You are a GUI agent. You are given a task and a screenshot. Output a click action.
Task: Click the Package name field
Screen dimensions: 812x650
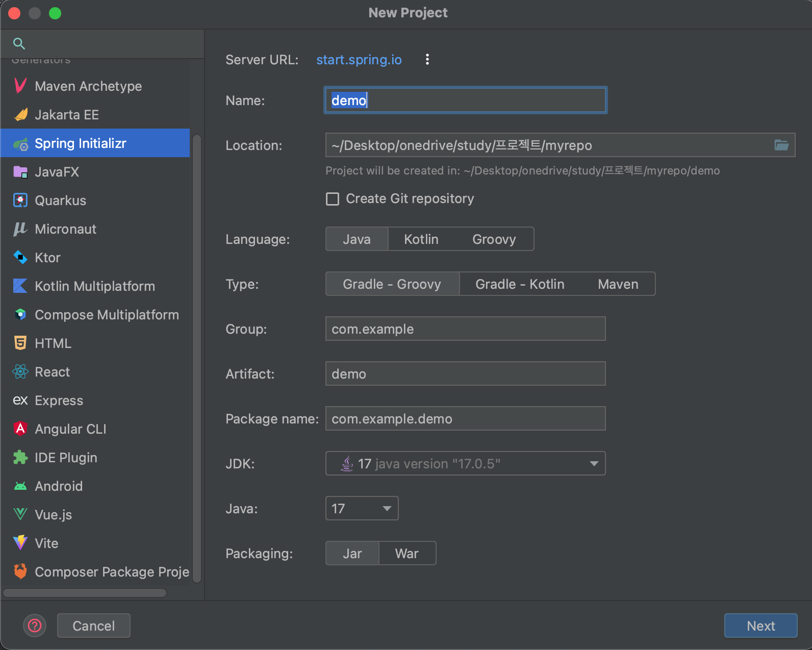(466, 419)
